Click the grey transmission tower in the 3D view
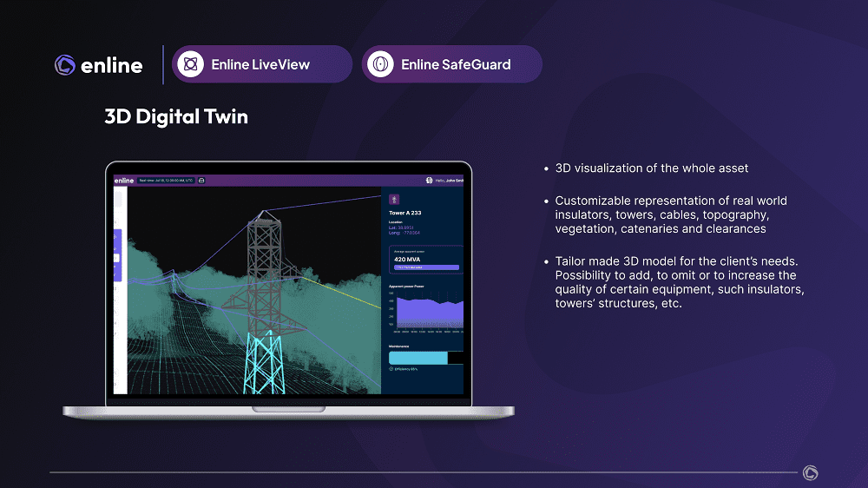The width and height of the screenshot is (868, 488). click(x=266, y=272)
